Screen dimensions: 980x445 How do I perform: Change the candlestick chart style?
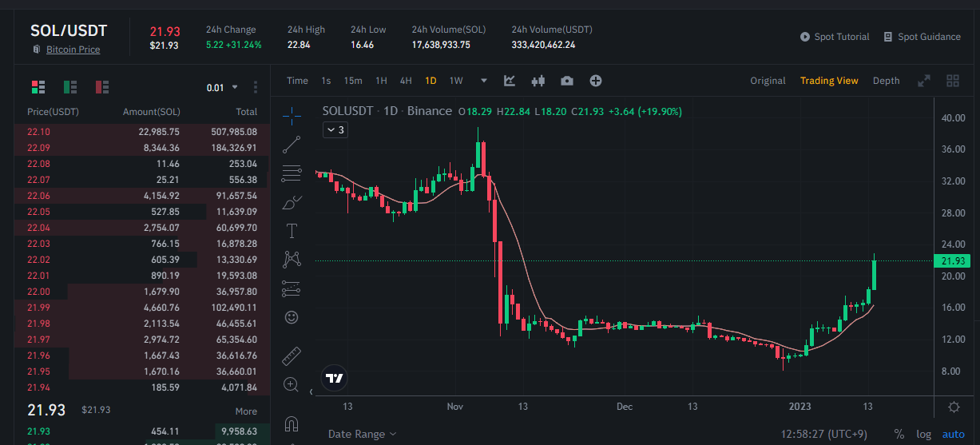tap(538, 81)
